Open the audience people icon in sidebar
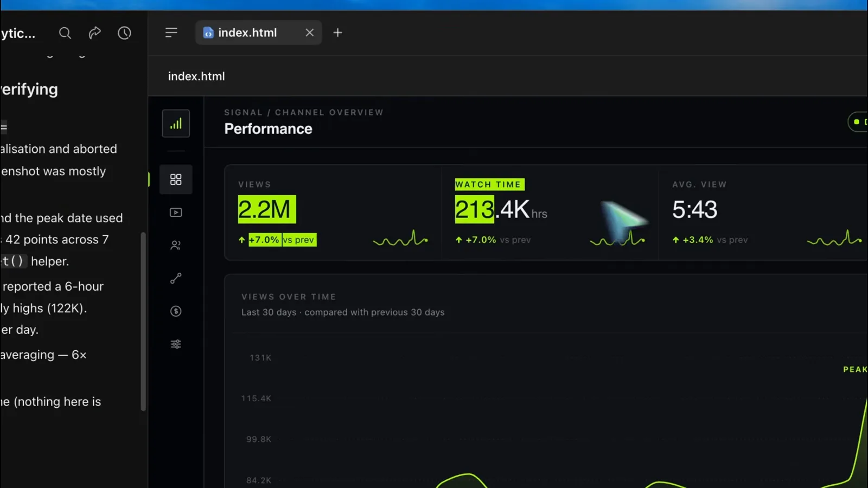Viewport: 868px width, 488px height. (x=176, y=246)
